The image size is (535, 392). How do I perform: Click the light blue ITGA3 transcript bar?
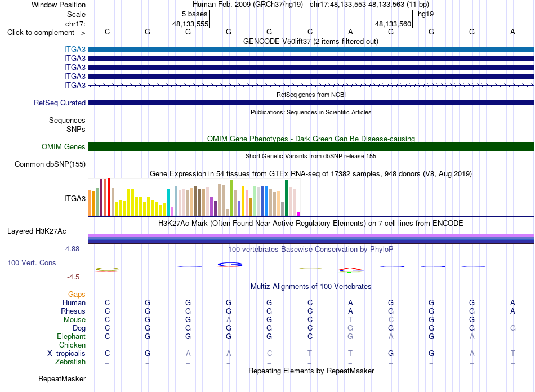(311, 50)
